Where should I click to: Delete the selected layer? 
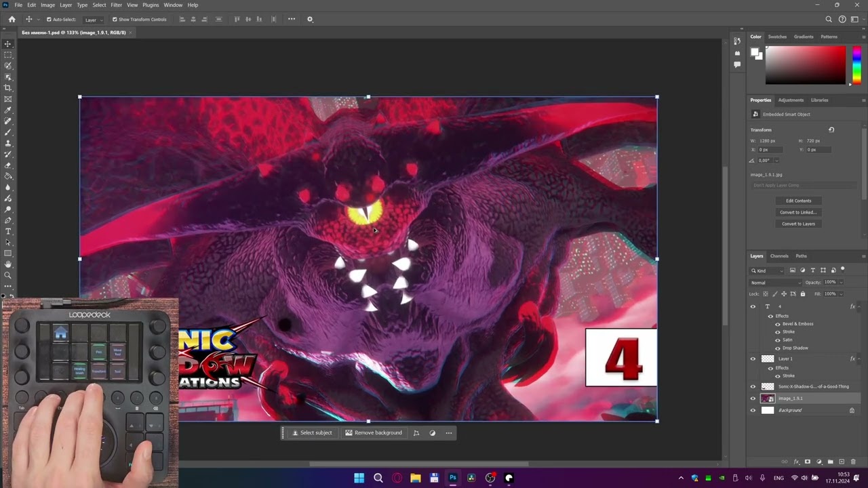coord(853,462)
